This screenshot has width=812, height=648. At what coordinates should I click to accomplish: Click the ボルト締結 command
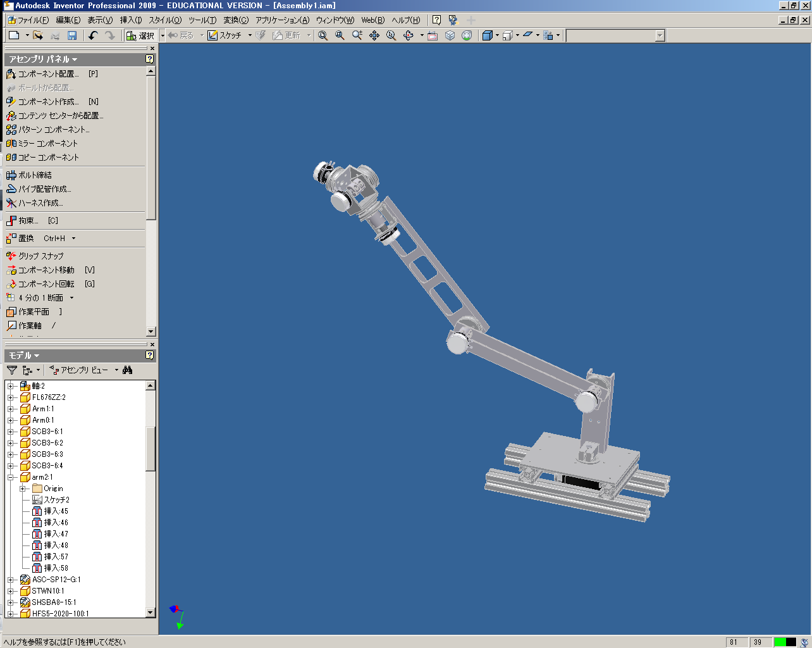35,175
